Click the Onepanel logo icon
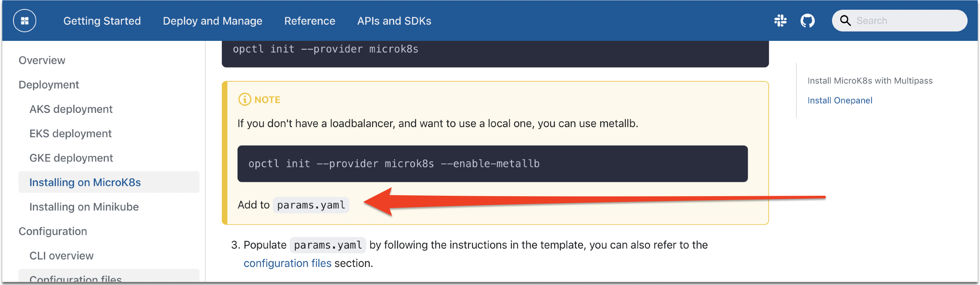The width and height of the screenshot is (980, 285). click(x=25, y=21)
